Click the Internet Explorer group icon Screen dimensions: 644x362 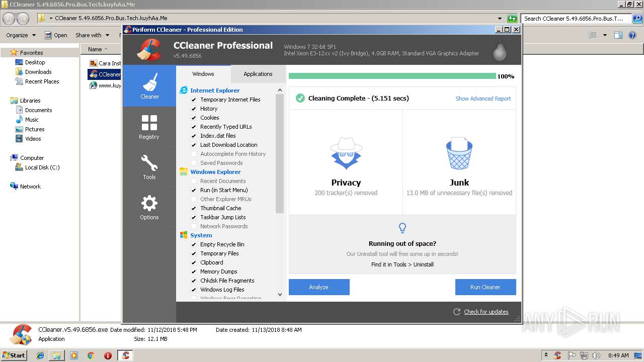184,90
